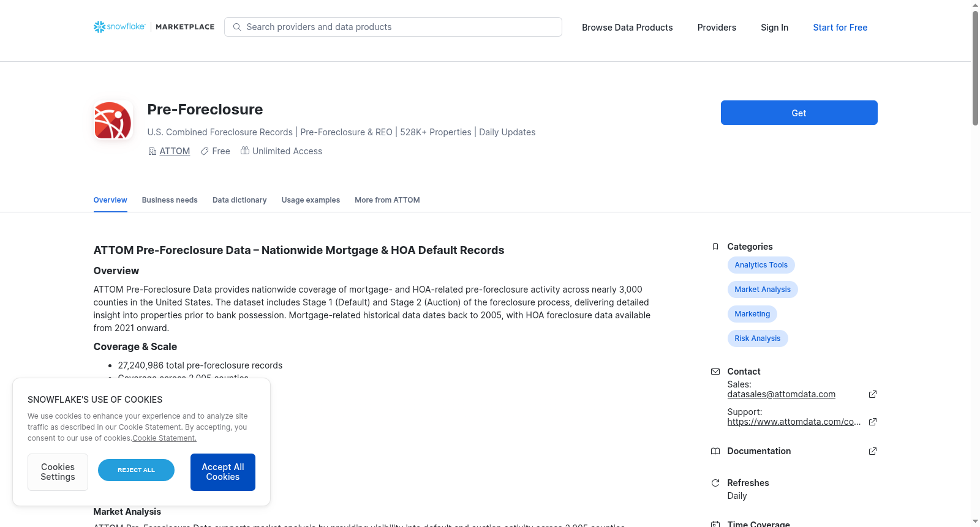Switch to the More from ATTOM tab

point(387,200)
